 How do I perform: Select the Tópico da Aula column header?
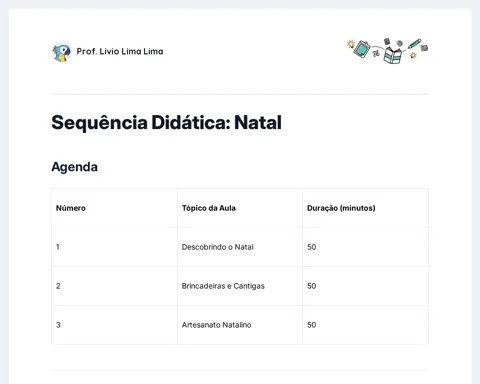point(209,208)
